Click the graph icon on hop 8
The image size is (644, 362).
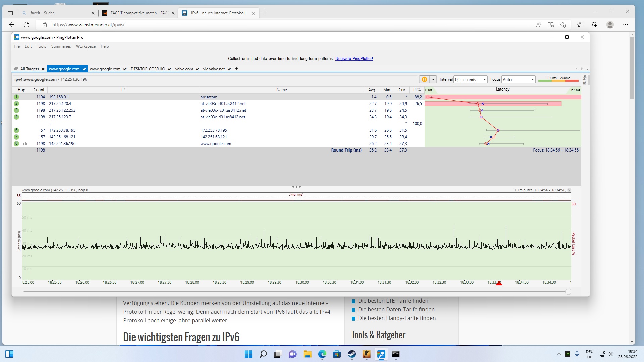[25, 144]
